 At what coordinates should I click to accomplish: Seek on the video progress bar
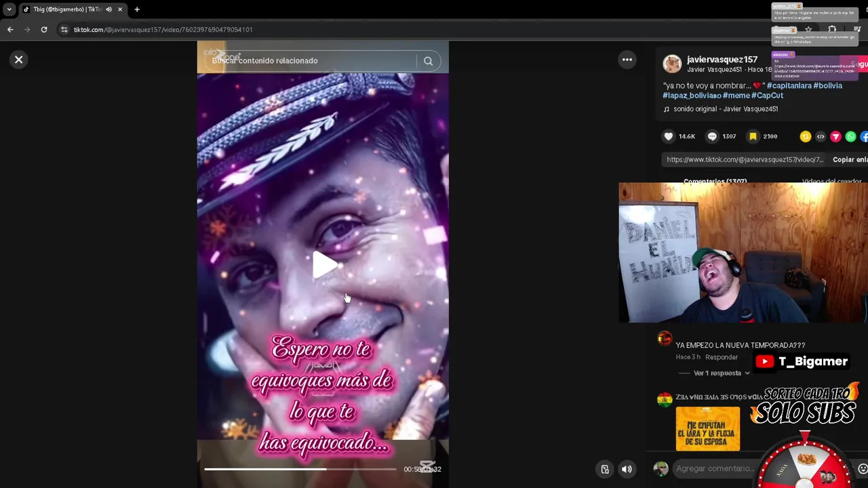tap(300, 469)
